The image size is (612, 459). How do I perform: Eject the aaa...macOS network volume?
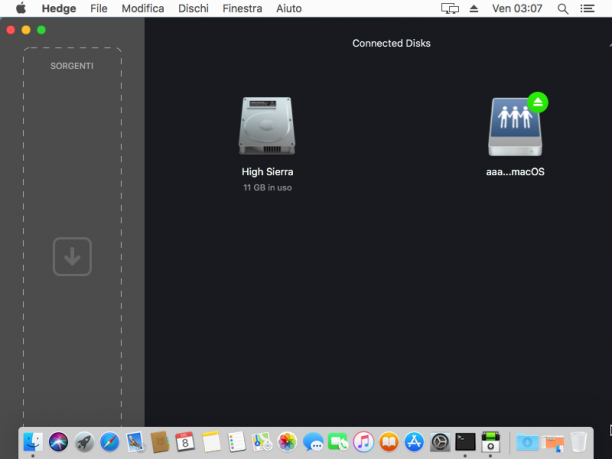click(537, 102)
